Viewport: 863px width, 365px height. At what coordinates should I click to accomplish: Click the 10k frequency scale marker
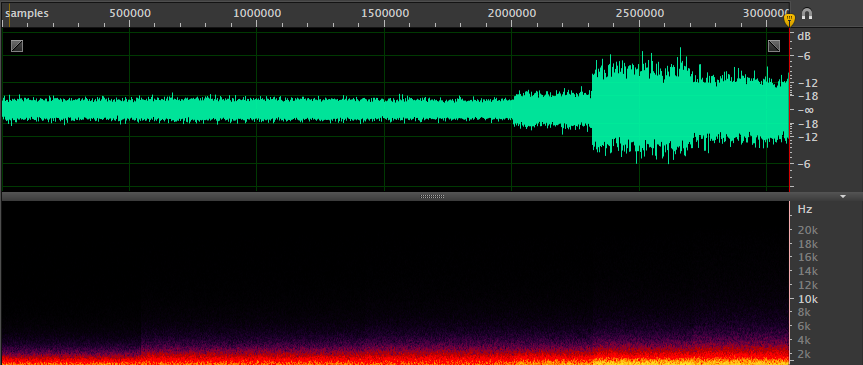click(808, 299)
